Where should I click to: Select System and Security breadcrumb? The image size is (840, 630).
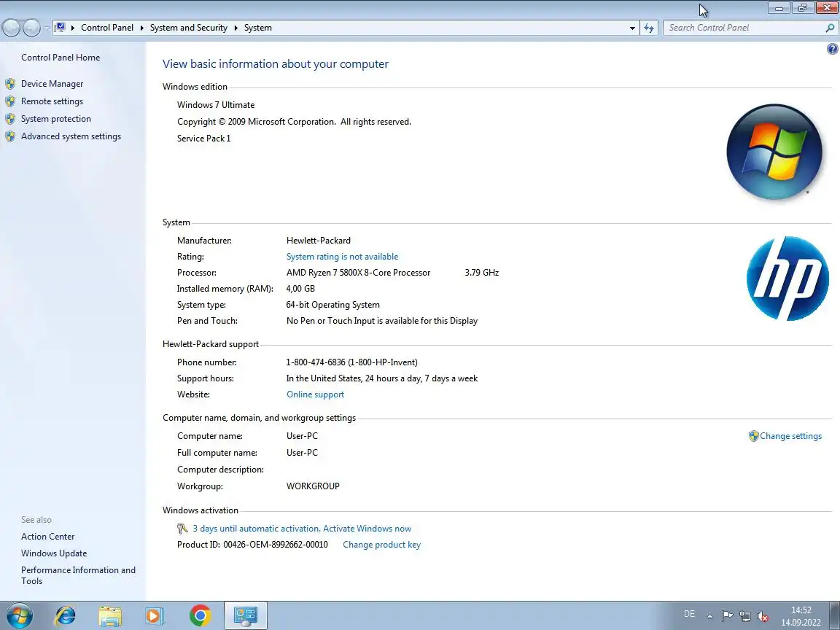[x=189, y=28]
